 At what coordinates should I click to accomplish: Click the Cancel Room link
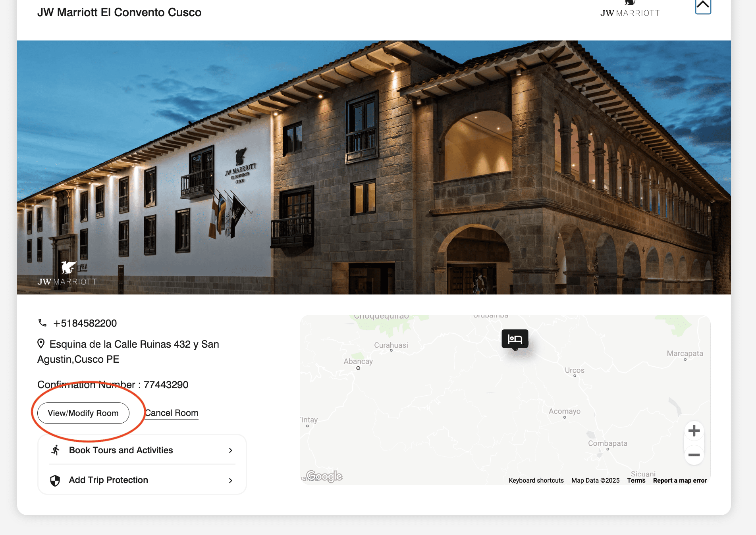click(172, 413)
